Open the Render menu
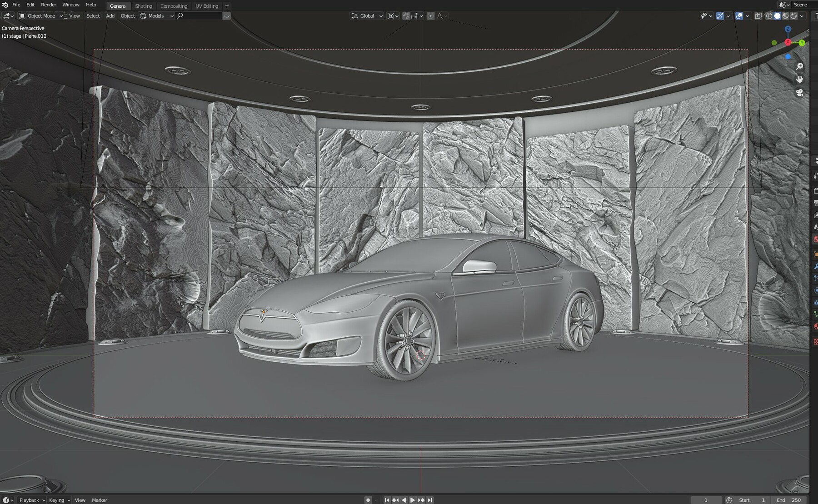The width and height of the screenshot is (818, 504). (48, 5)
